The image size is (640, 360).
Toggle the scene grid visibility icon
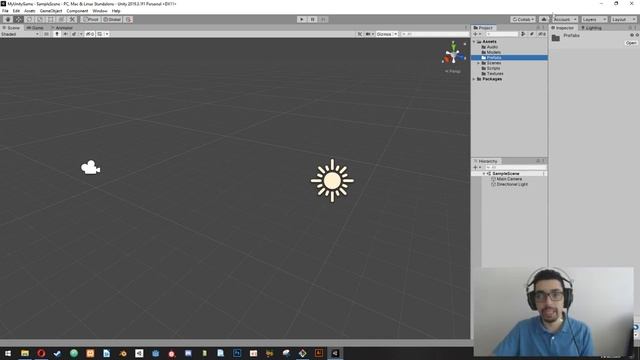click(100, 34)
